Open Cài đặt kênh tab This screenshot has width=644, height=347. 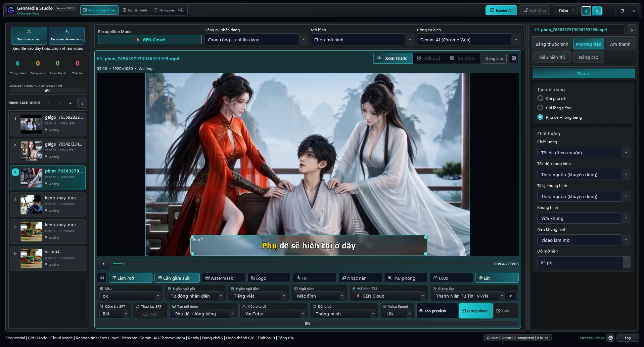(135, 10)
